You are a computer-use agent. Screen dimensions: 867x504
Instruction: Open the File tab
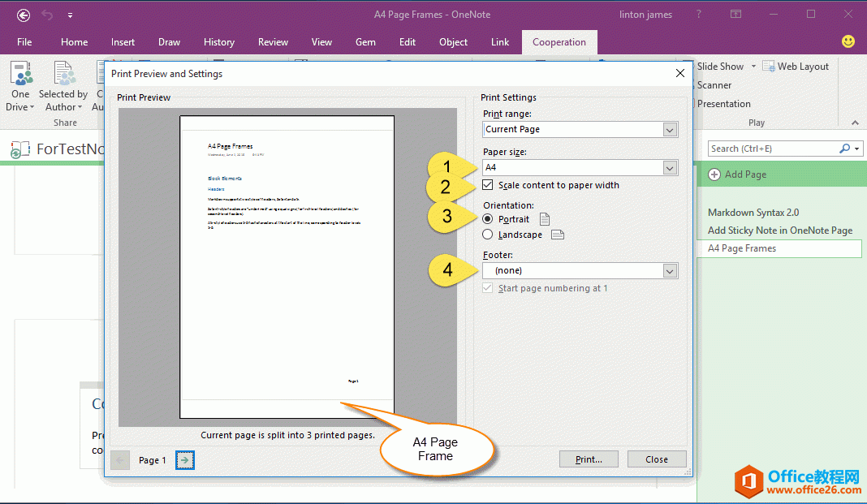click(x=24, y=42)
